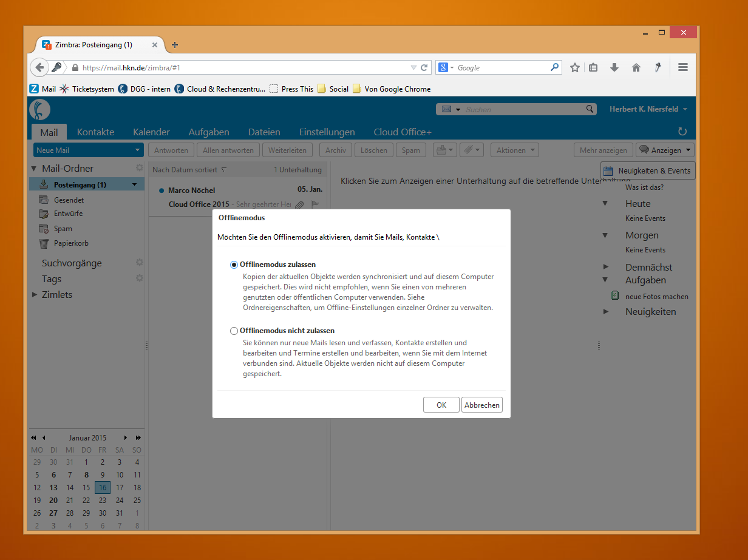Open the Mail-Ordner gear options

coord(140,168)
